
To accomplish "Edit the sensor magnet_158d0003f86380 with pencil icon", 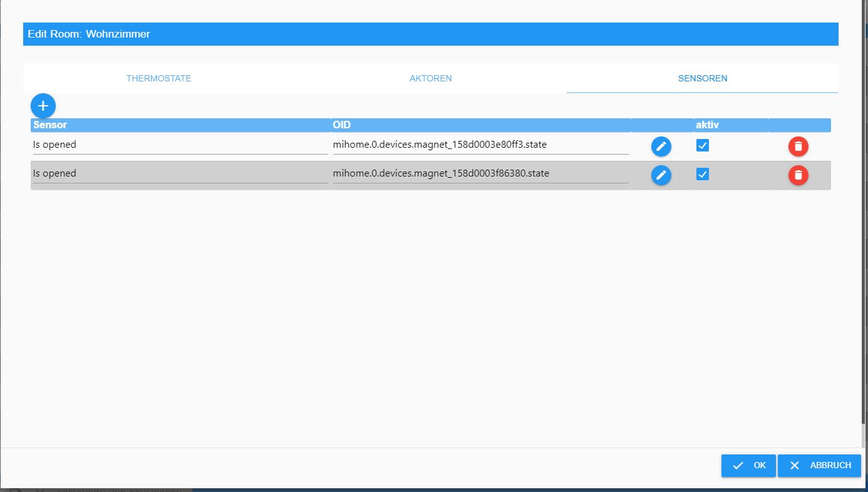I will [x=661, y=175].
